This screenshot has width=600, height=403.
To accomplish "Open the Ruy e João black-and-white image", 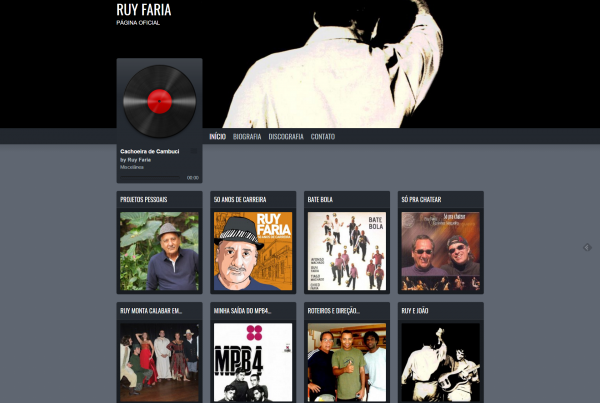I will click(x=440, y=362).
